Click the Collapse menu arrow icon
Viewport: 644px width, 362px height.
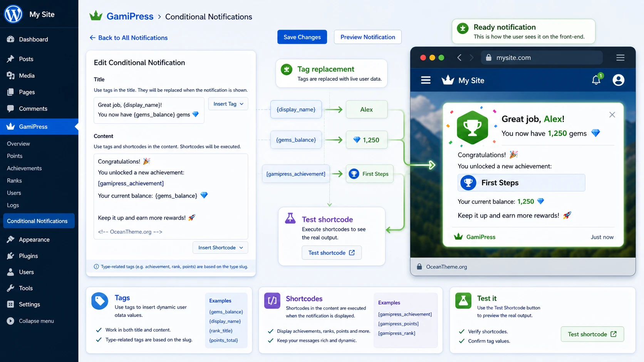coord(10,321)
